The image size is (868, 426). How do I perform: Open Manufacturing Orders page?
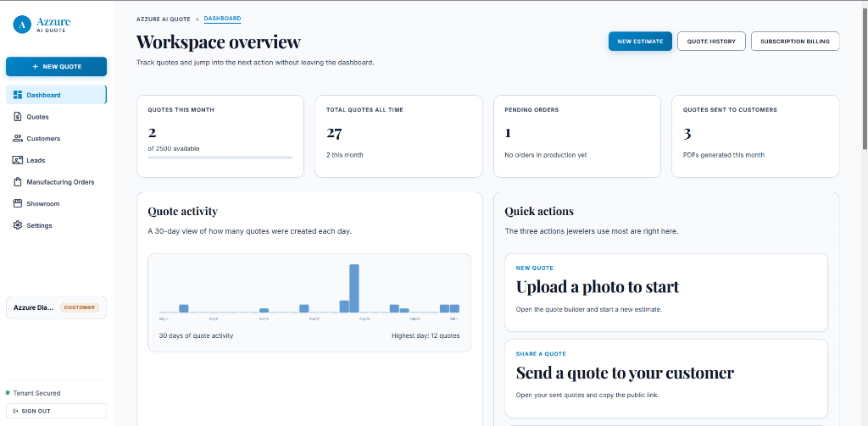(x=56, y=182)
